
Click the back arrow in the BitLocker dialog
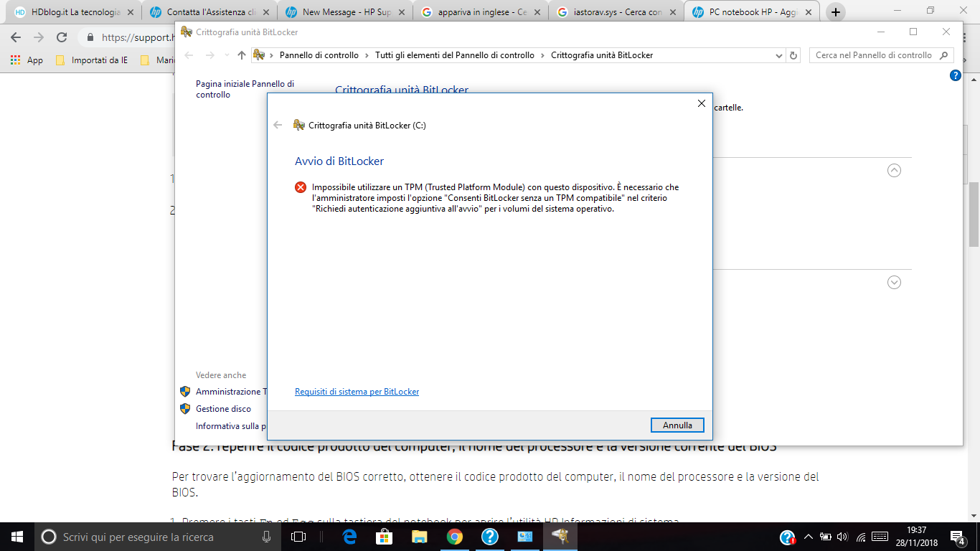[276, 124]
